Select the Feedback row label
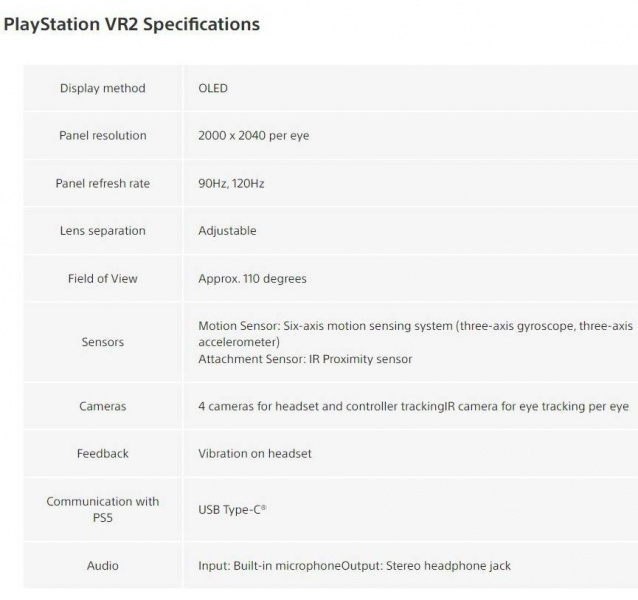The image size is (638, 600). point(102,453)
